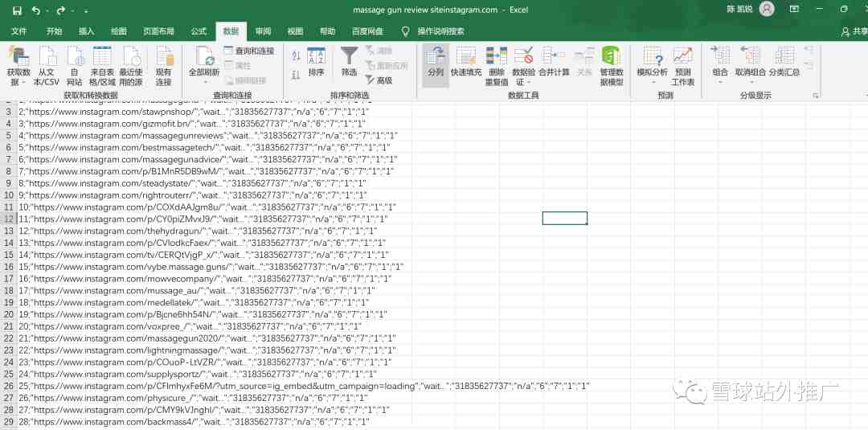The image size is (868, 430).
Task: Open the 帮助 (Help) tab
Action: [x=327, y=31]
